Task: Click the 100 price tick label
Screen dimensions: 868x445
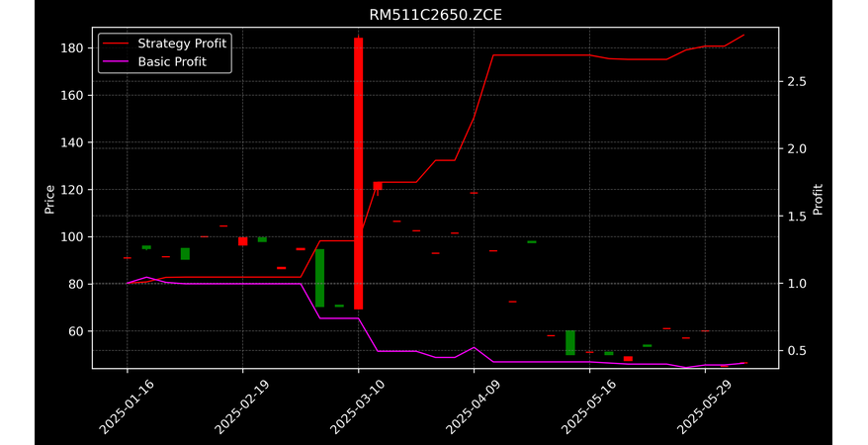Action: (x=72, y=237)
